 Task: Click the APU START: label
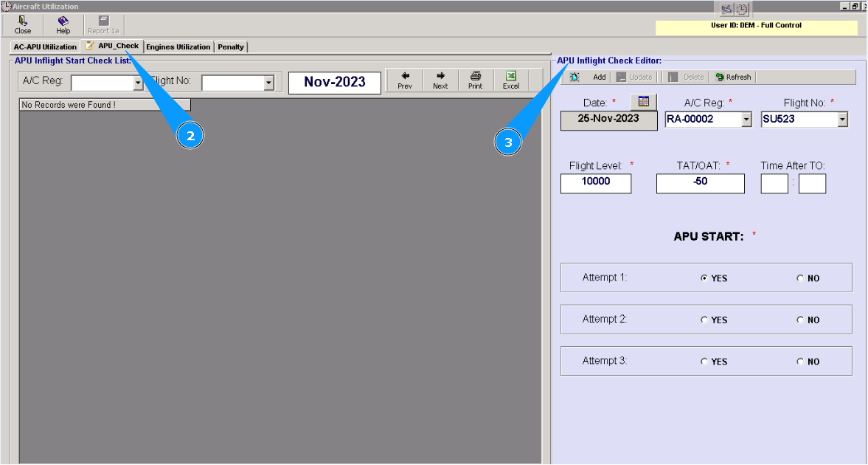point(709,237)
